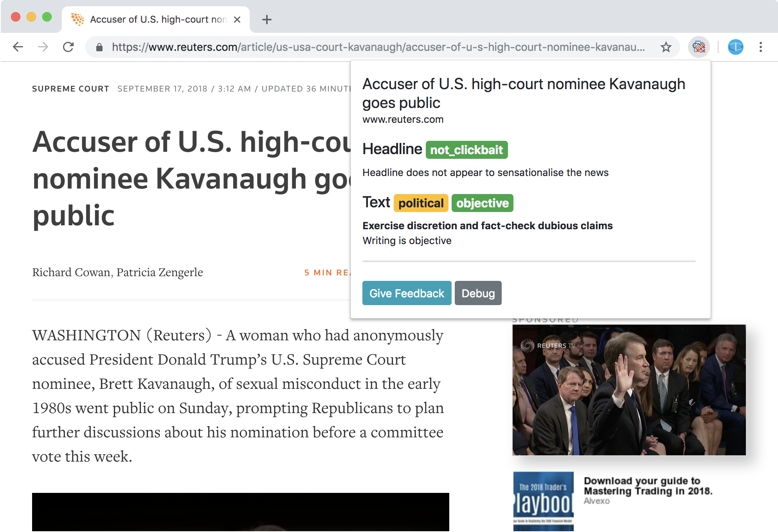
Task: Click the news analyzer extension icon
Action: point(699,47)
